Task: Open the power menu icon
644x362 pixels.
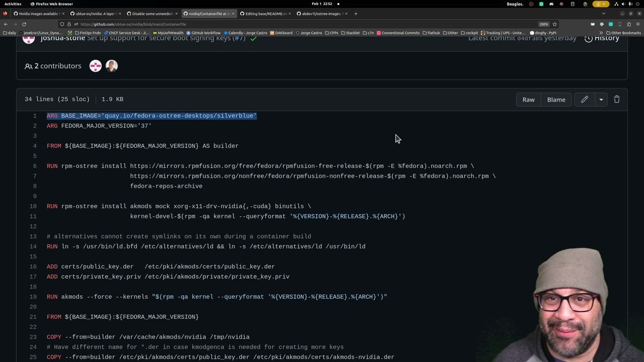Action: coord(638,4)
